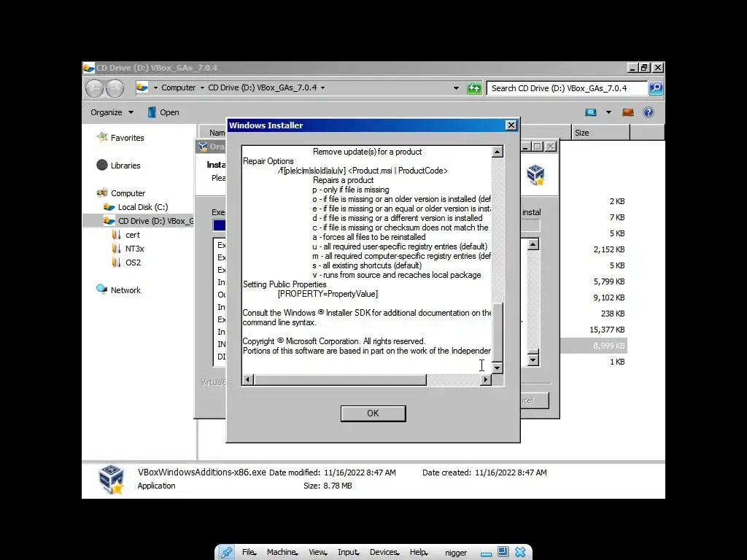The width and height of the screenshot is (747, 560).
Task: Open the Organize dropdown menu
Action: click(112, 112)
